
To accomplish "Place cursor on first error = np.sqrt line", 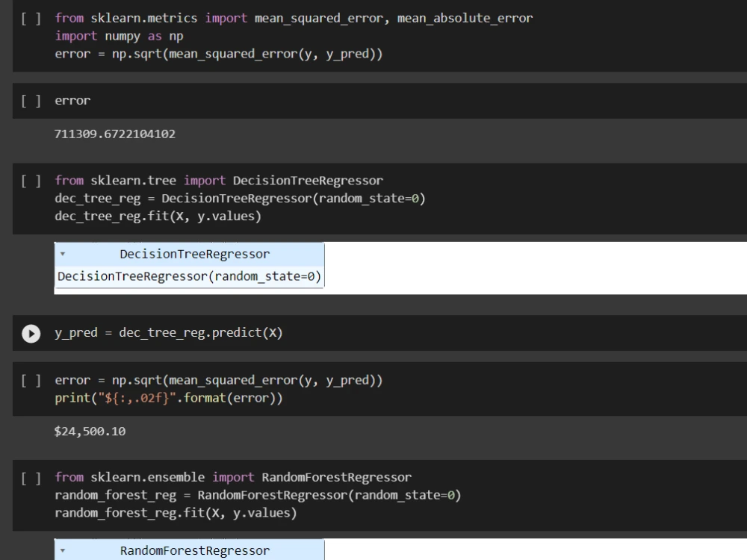I will click(219, 54).
